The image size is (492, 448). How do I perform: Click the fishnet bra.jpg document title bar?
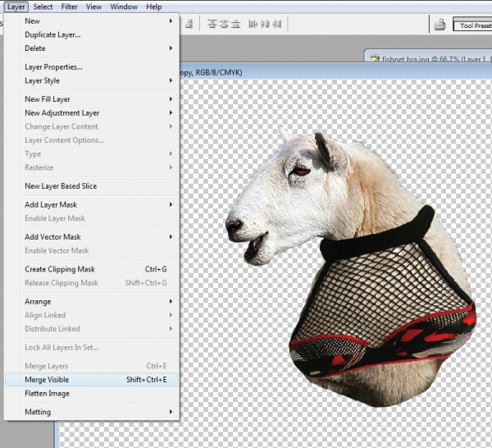(x=428, y=57)
